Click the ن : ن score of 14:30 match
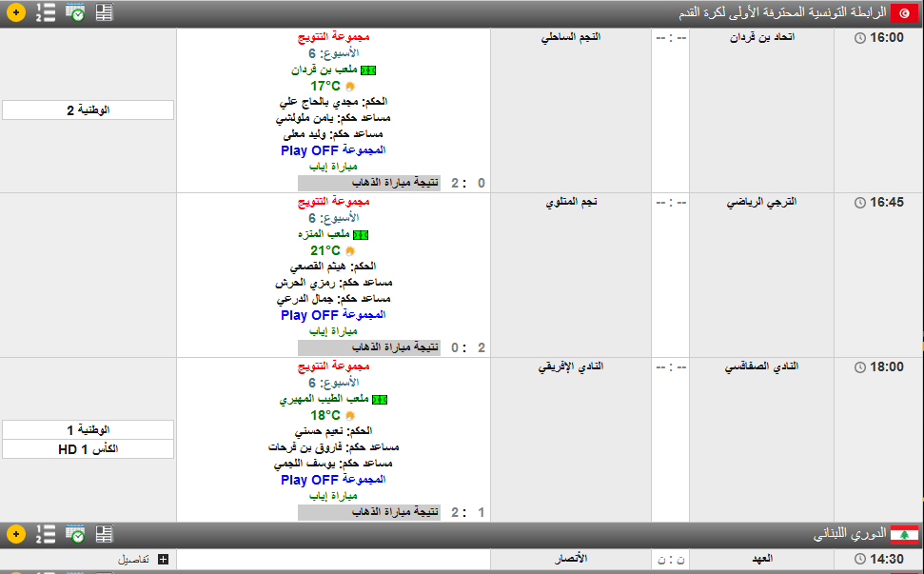Viewport: 924px width, 574px height. (671, 560)
